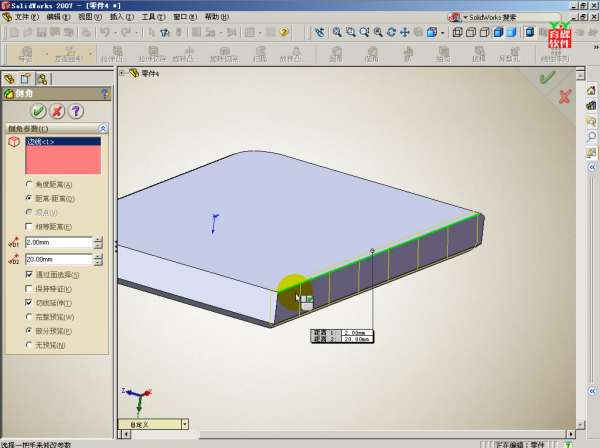Viewport: 600px width, 448px height.
Task: Open the Standard Views dropdown arrow
Action: 443,33
